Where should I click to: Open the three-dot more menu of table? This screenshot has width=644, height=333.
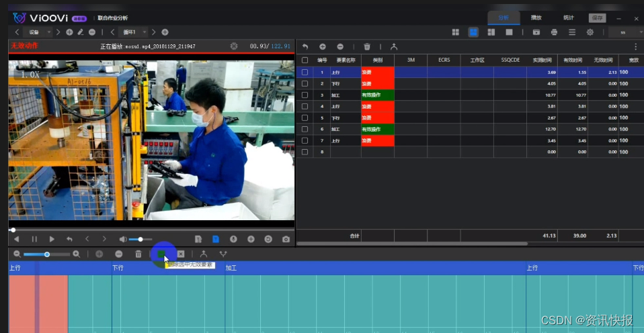coord(636,47)
